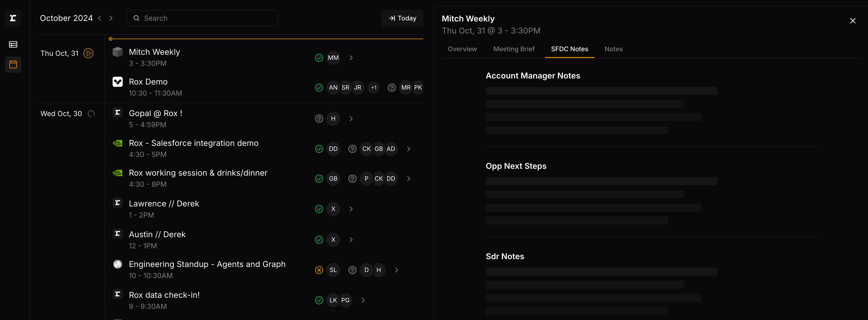Switch to the Meeting Brief tab
Screen dimensions: 868x320
tap(514, 49)
